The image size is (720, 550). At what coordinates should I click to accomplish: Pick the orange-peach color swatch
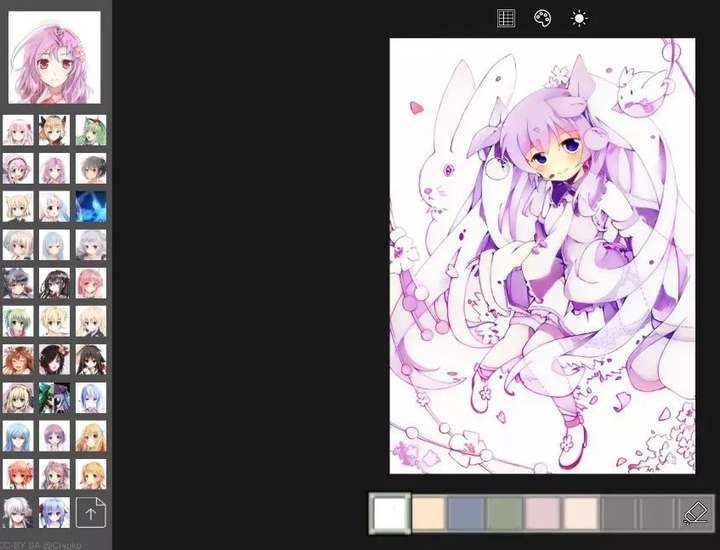click(x=428, y=513)
